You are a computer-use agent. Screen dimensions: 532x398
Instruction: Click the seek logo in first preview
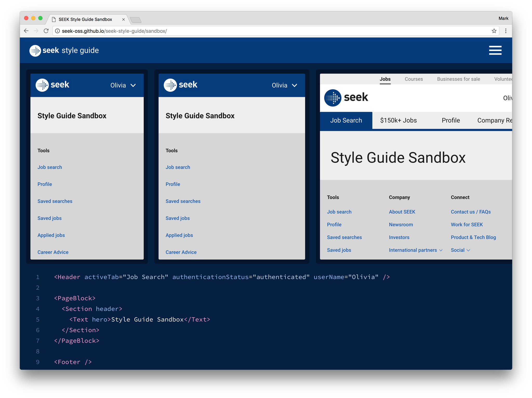point(52,85)
